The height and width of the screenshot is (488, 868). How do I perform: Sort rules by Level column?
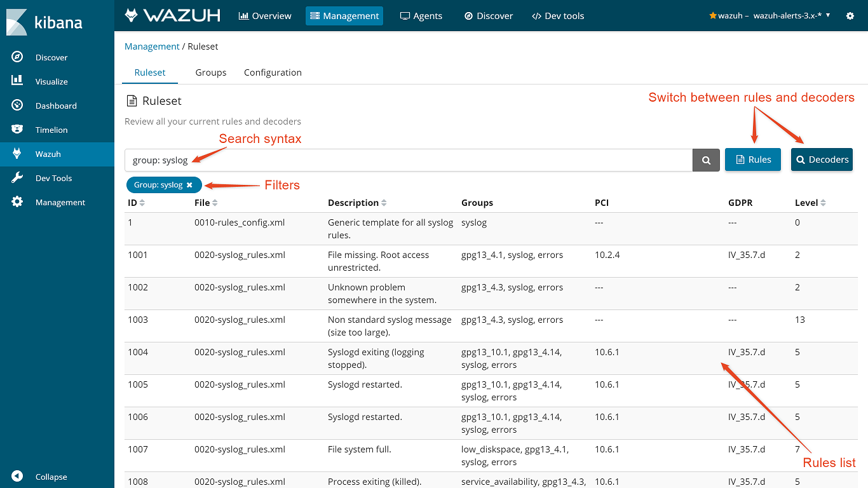tap(811, 203)
